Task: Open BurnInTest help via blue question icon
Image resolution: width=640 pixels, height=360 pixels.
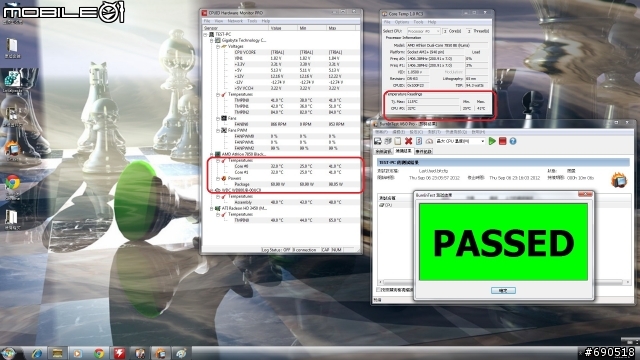Action: [513, 141]
